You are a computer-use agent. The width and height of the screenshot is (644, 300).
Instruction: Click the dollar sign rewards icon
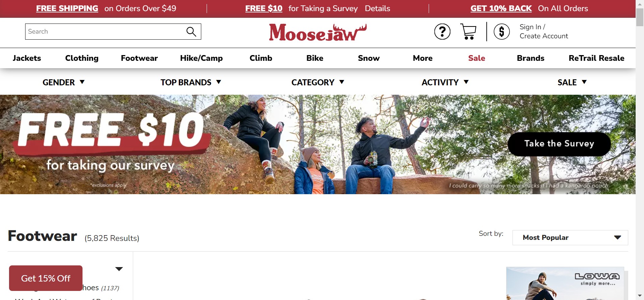(x=502, y=32)
